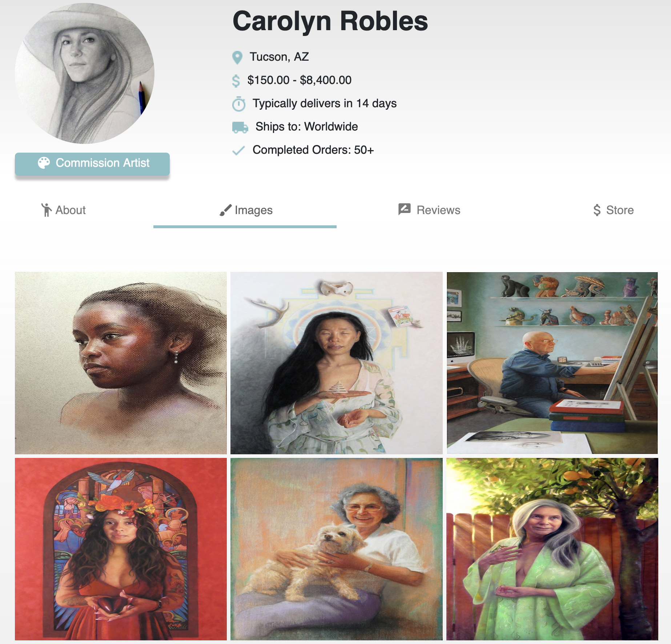Viewport: 671px width, 644px height.
Task: Click the paintbrush icon on Images tab
Action: [225, 210]
